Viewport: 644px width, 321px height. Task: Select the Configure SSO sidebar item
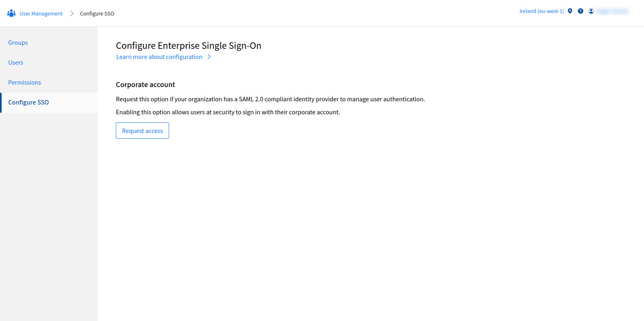click(28, 103)
